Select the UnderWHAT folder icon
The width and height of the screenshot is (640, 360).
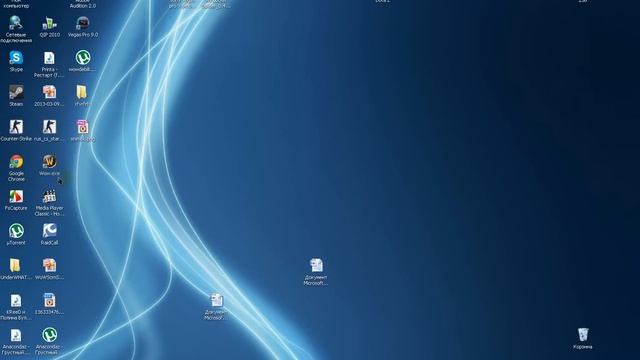click(x=15, y=266)
